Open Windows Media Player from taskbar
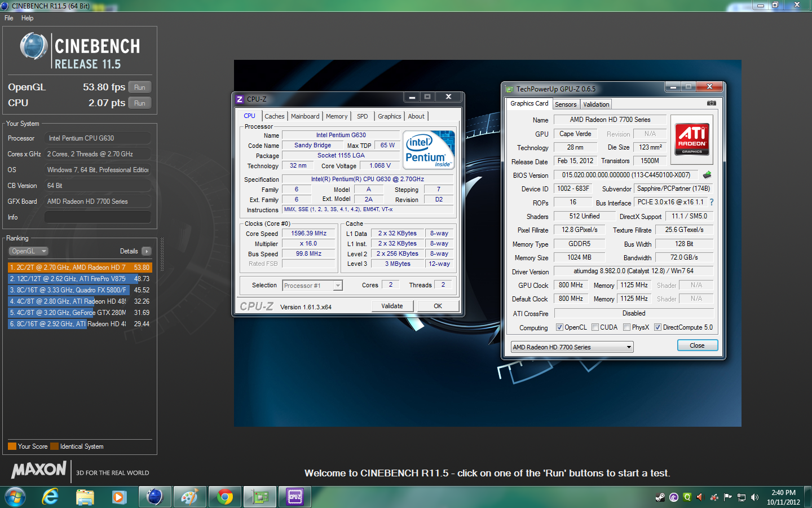The image size is (812, 508). (x=119, y=497)
